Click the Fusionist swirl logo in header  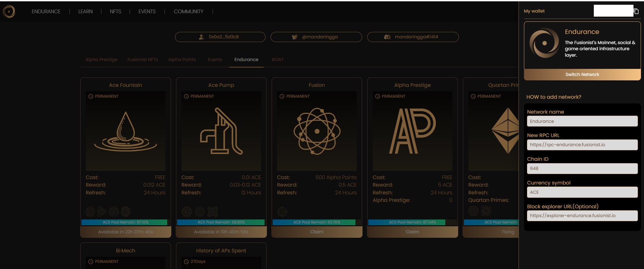[9, 12]
